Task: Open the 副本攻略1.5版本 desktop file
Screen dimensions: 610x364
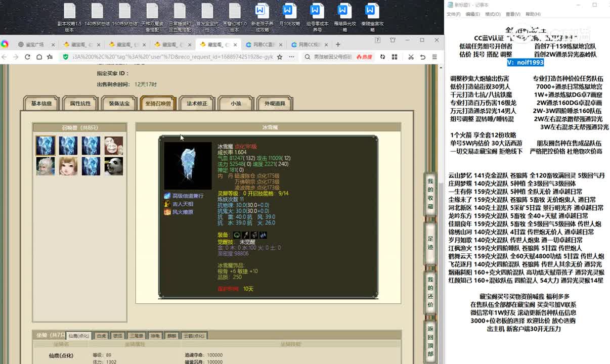Action: (x=69, y=18)
